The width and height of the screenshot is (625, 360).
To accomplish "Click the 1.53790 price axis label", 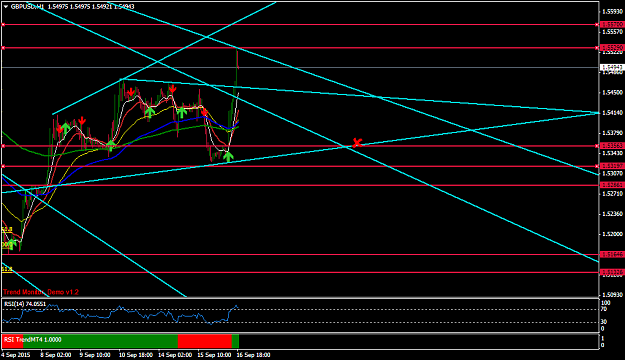I will [612, 133].
